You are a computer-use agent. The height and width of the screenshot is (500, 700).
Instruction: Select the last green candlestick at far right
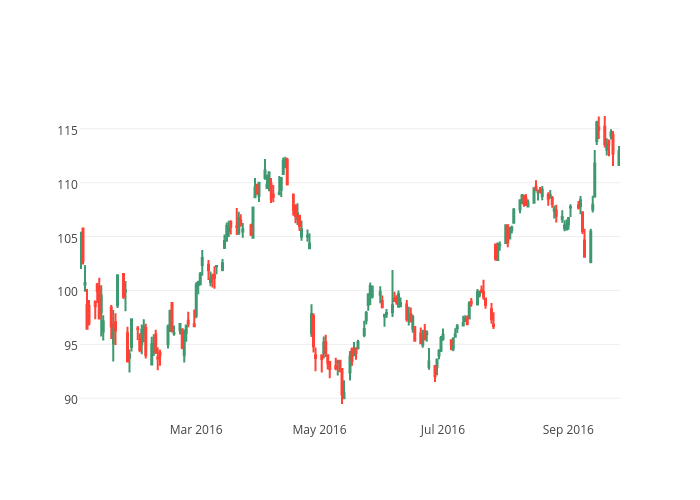pyautogui.click(x=619, y=155)
